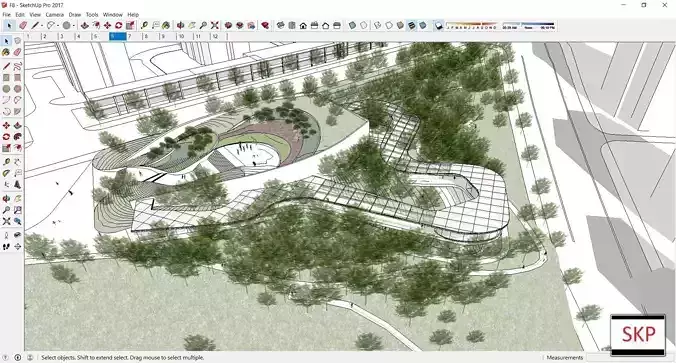Select the Rotated Rectangle tool
The width and height of the screenshot is (676, 363).
[x=17, y=78]
